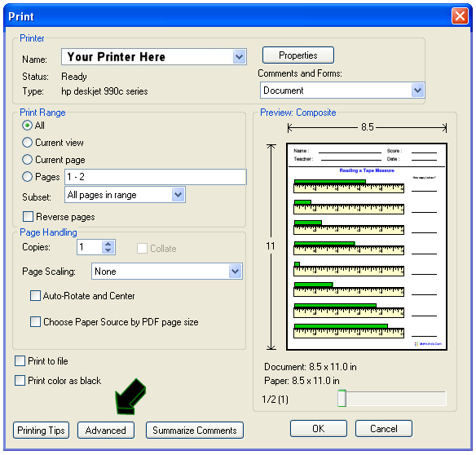
Task: Close the Print dialog with the X button
Action: click(x=460, y=15)
